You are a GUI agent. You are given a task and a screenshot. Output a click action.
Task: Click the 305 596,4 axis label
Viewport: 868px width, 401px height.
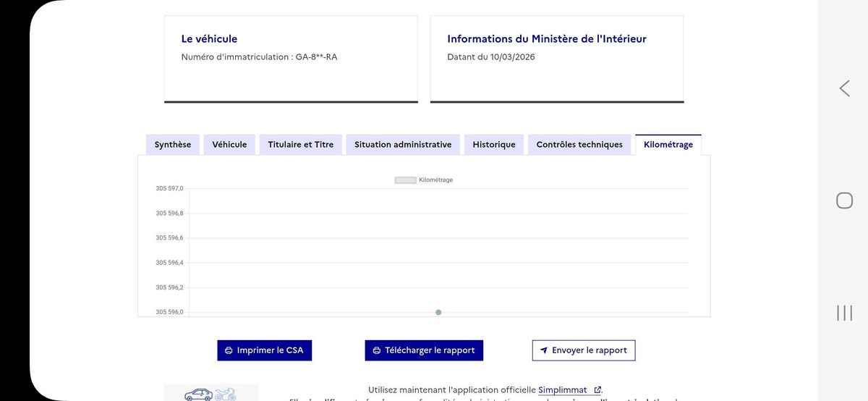pos(169,263)
